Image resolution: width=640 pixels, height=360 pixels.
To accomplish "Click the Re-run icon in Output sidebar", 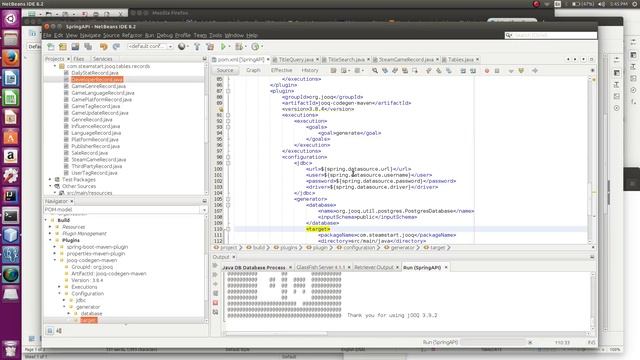I will coord(216,266).
